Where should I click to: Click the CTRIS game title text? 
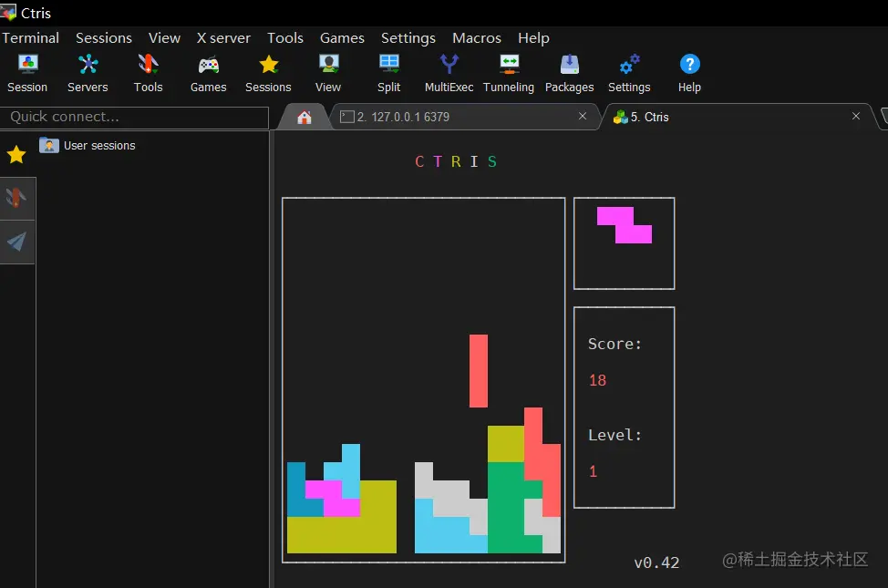pos(456,162)
